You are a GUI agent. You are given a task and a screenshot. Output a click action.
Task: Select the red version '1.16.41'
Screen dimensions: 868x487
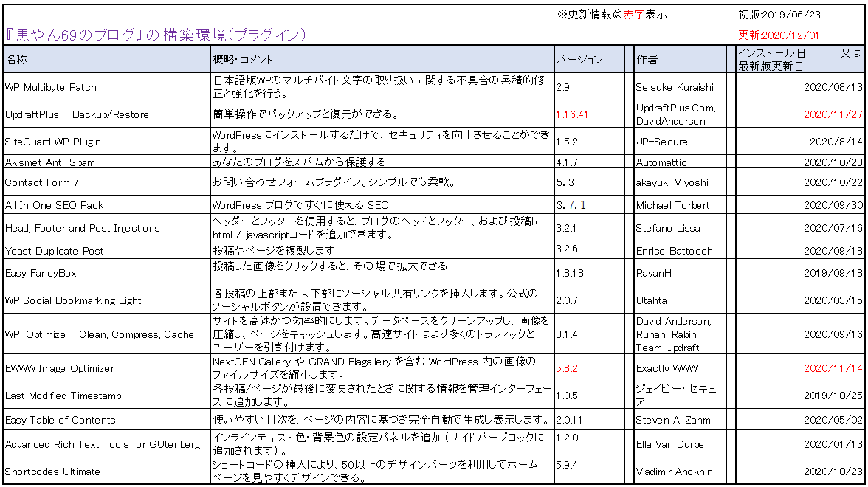[572, 114]
